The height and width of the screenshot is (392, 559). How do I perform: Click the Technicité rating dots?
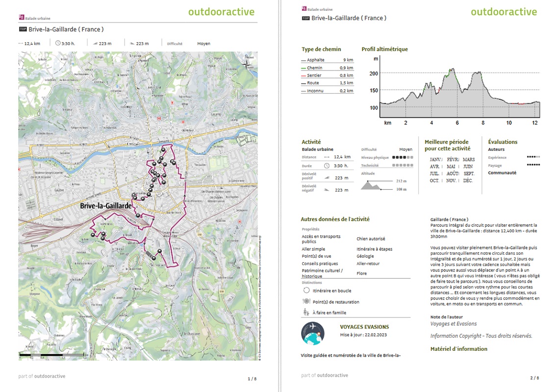click(x=403, y=165)
